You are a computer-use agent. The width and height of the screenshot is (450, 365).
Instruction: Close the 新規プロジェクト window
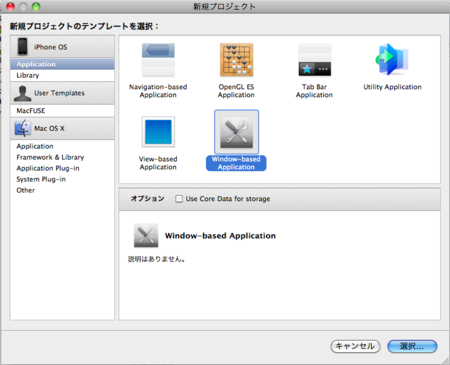[x=10, y=7]
